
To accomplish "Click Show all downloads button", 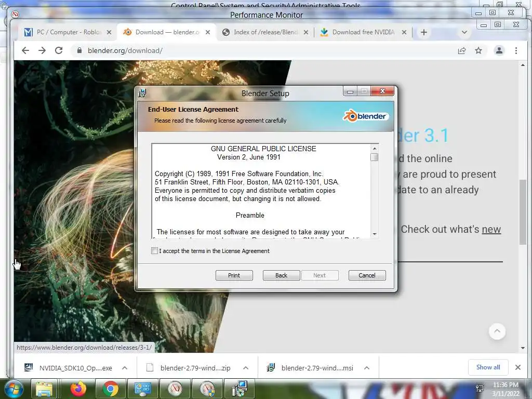I will click(x=488, y=367).
